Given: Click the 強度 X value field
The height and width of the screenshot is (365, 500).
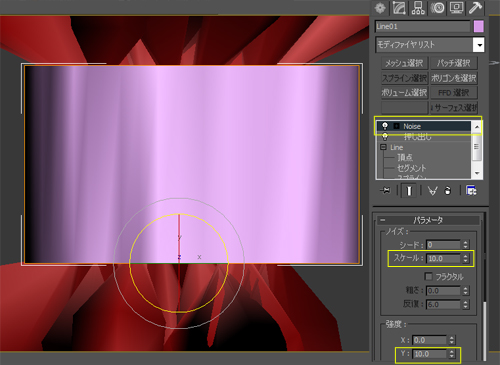Looking at the screenshot, I should [x=429, y=340].
